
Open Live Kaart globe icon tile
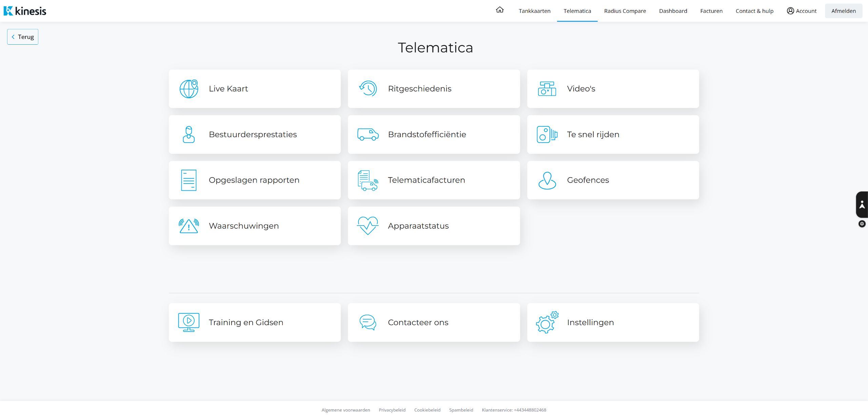(x=189, y=89)
